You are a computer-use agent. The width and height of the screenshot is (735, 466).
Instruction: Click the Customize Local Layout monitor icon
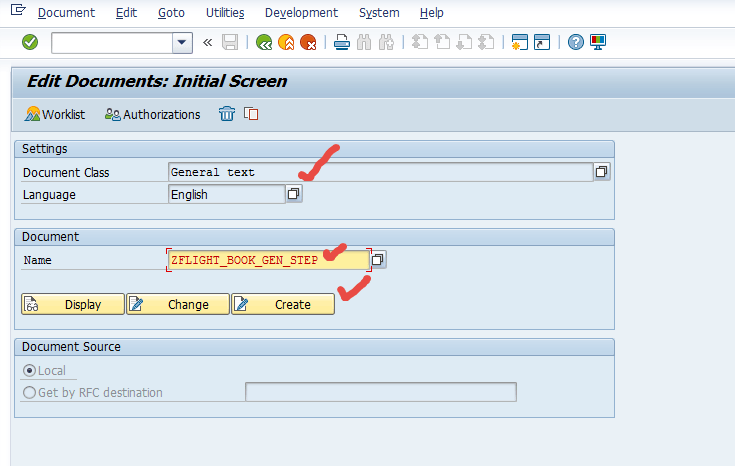click(598, 42)
